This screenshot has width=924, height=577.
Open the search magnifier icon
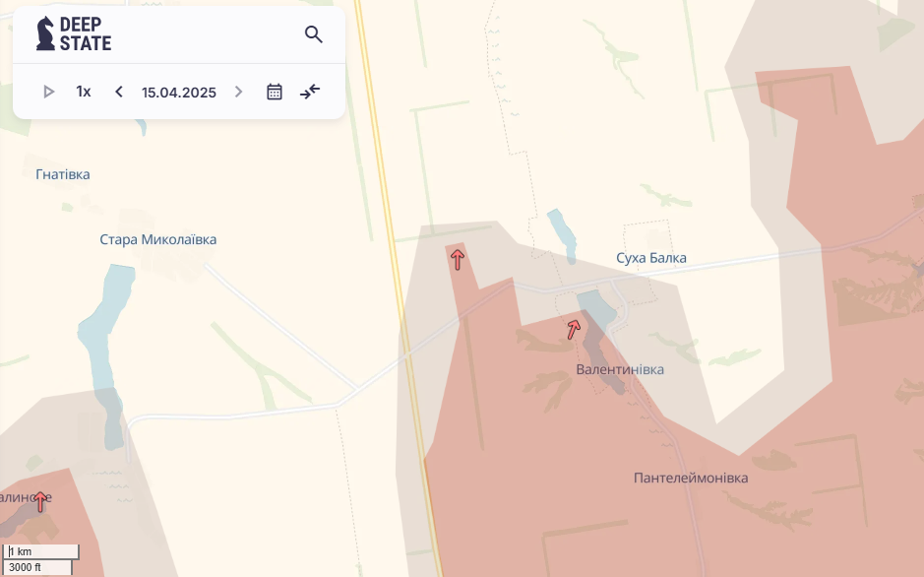pos(314,35)
